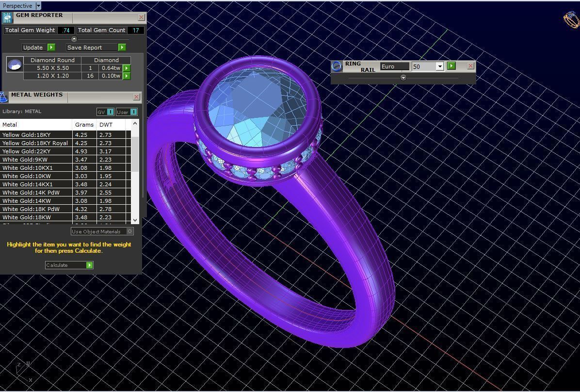This screenshot has width=580, height=392.
Task: Click the Metal column header
Action: (36, 125)
